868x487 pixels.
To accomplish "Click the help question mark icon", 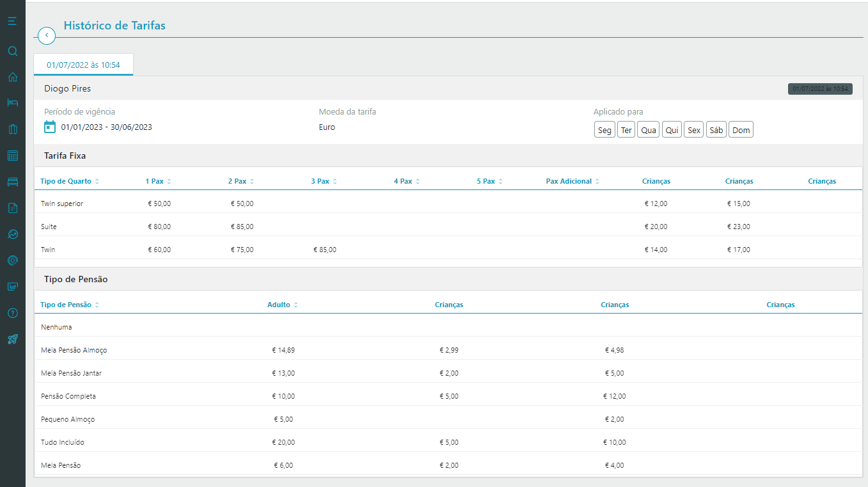I will point(12,313).
